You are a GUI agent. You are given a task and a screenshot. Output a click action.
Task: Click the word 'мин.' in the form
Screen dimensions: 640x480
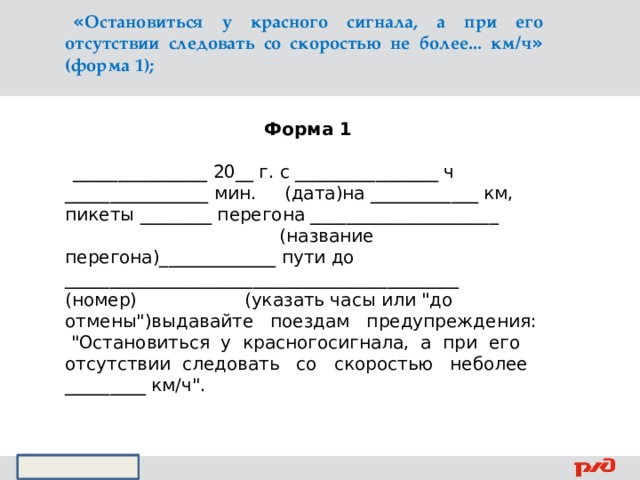pyautogui.click(x=235, y=193)
